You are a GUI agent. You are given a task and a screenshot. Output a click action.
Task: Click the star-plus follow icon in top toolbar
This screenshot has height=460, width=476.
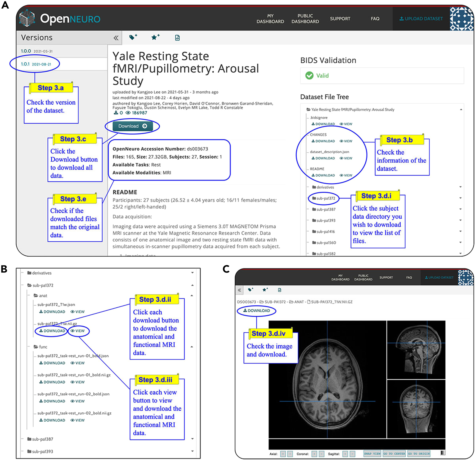pos(155,38)
